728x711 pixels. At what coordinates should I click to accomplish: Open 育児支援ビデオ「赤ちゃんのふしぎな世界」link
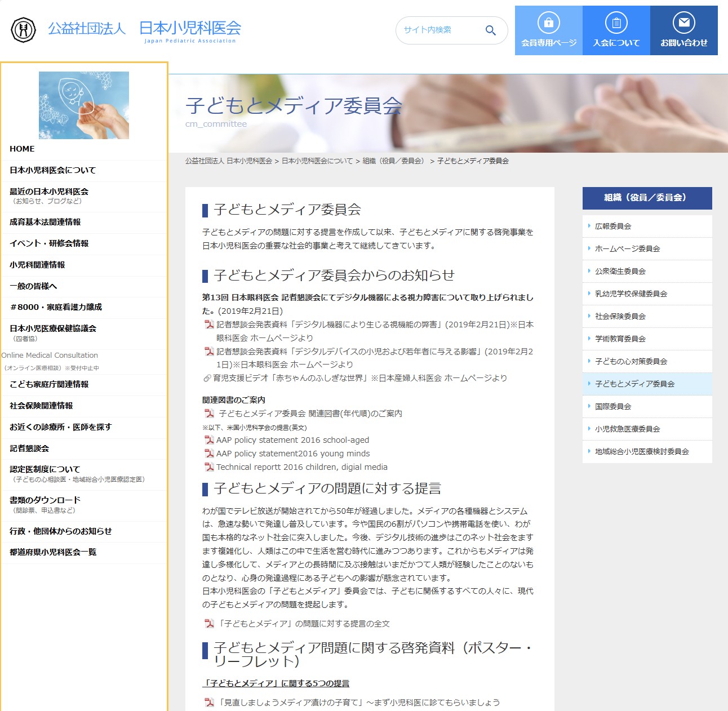[360, 378]
